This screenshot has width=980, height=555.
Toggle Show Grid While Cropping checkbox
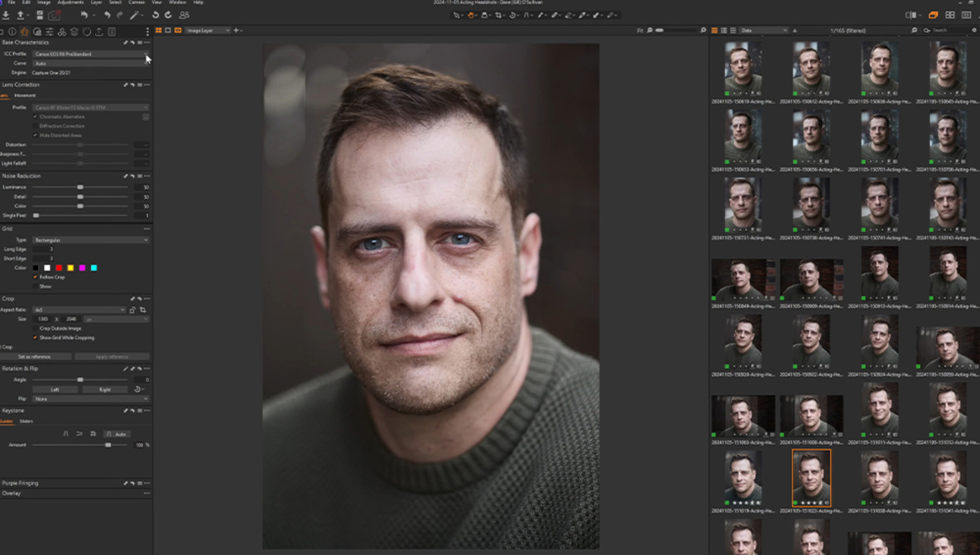(x=36, y=338)
